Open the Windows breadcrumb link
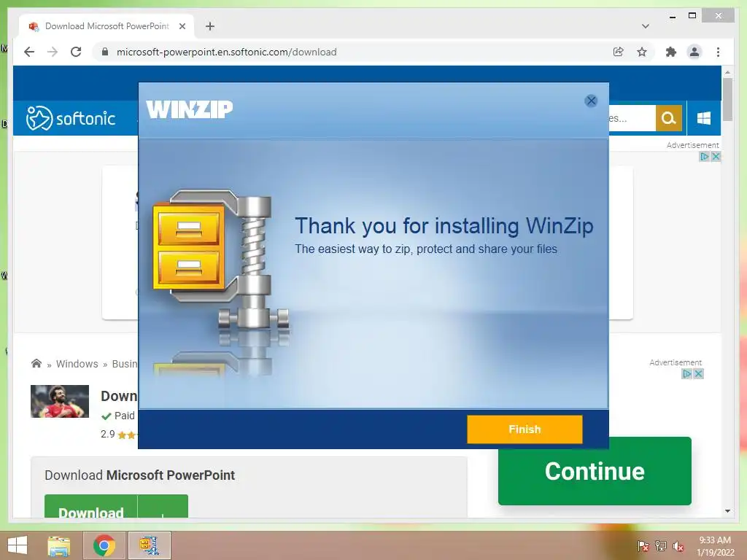The width and height of the screenshot is (747, 560). (x=77, y=364)
